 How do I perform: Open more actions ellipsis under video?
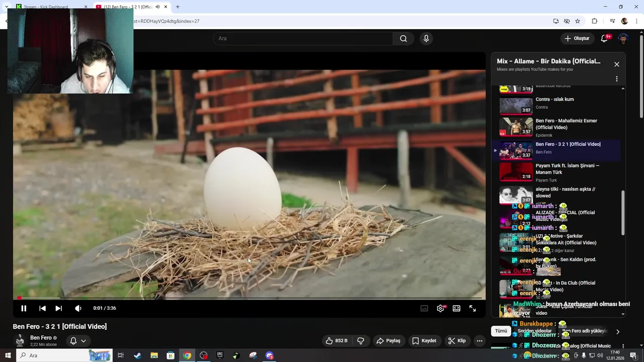479,341
